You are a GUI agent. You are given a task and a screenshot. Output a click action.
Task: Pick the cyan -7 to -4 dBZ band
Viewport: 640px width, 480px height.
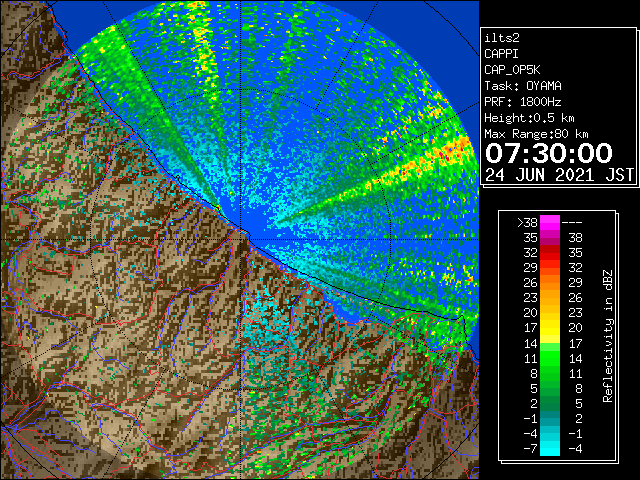tap(550, 448)
